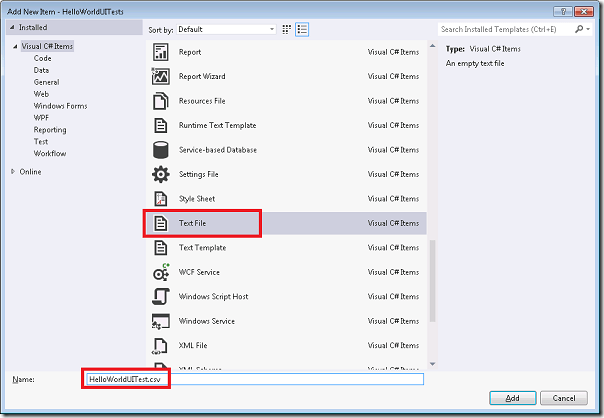Click the scroll down arrow of template list
This screenshot has height=418, width=604.
pyautogui.click(x=433, y=364)
